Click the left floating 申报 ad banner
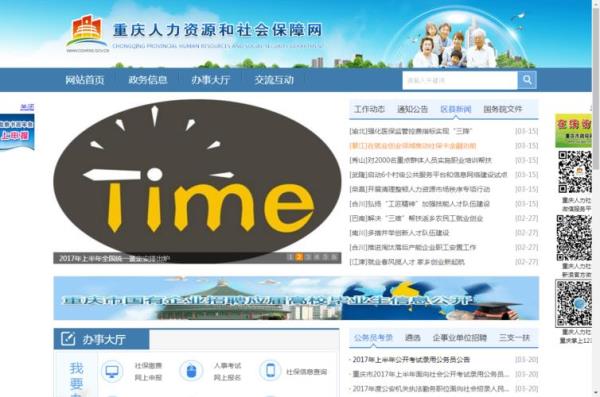 (17, 132)
